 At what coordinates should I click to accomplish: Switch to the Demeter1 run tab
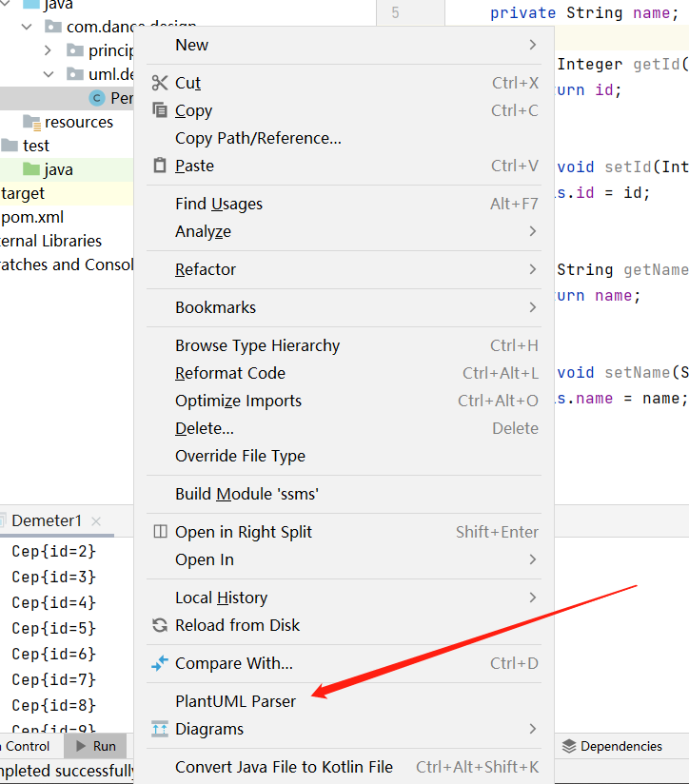(46, 521)
